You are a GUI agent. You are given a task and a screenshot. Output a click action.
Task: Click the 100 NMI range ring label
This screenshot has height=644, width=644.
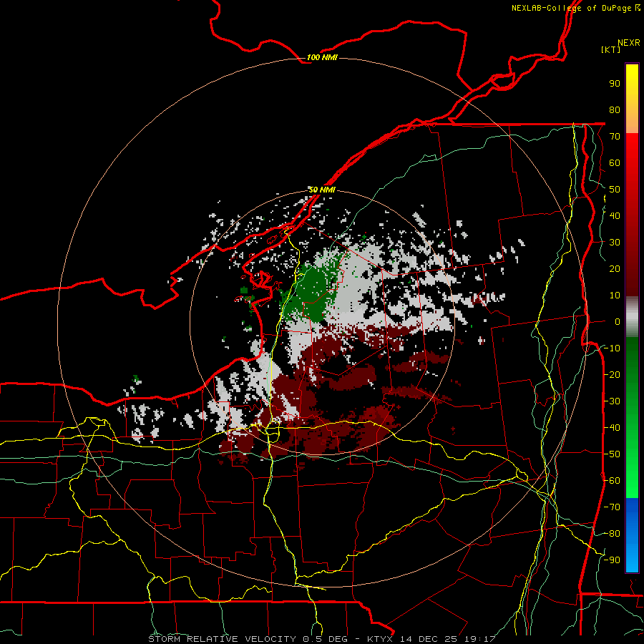[x=321, y=57]
